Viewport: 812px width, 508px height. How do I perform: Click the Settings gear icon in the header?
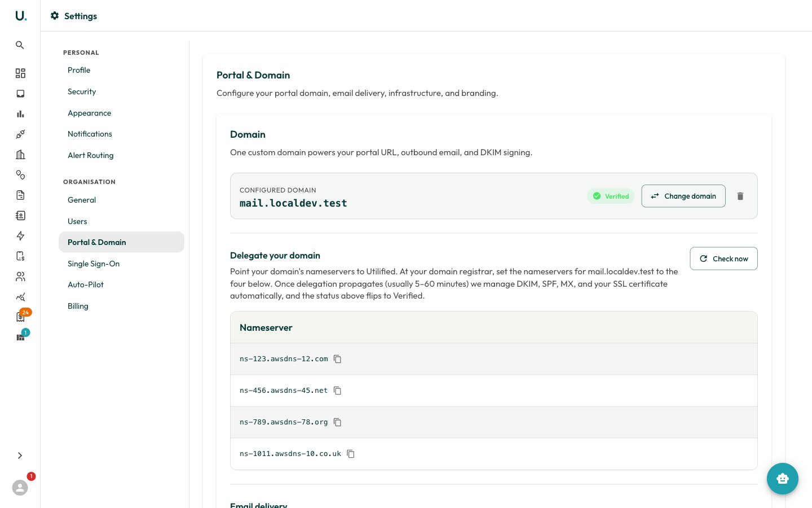tap(55, 16)
